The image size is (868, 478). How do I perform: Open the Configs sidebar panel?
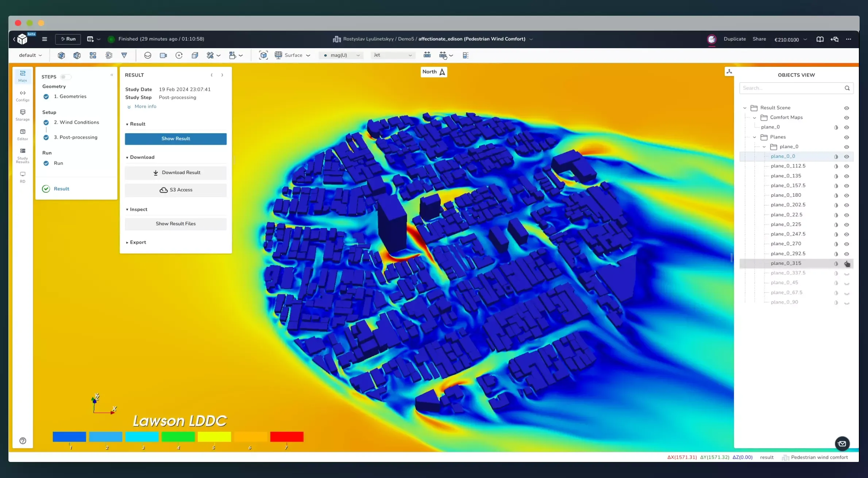22,96
